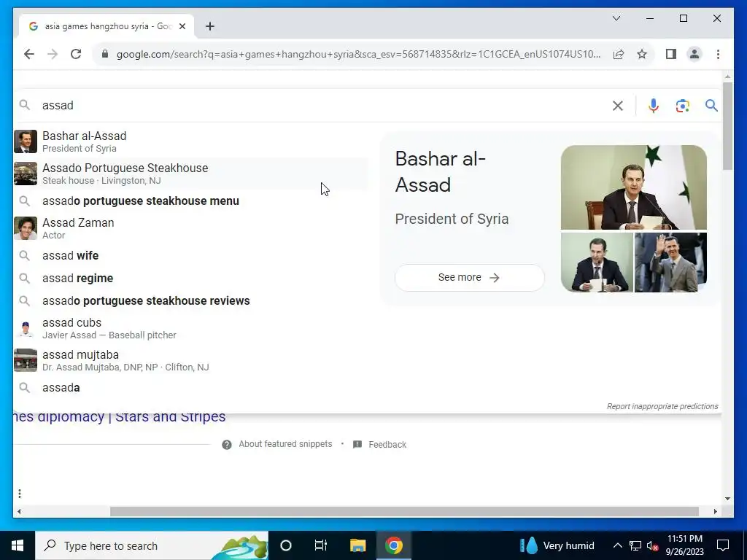
Task: Open the clock showing 11:51 PM
Action: click(x=684, y=545)
